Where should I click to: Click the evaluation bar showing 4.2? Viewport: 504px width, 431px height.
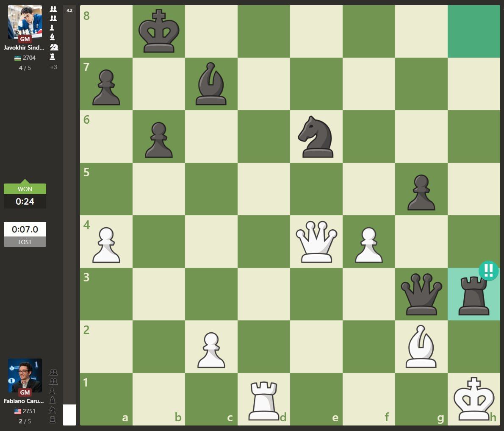[69, 212]
